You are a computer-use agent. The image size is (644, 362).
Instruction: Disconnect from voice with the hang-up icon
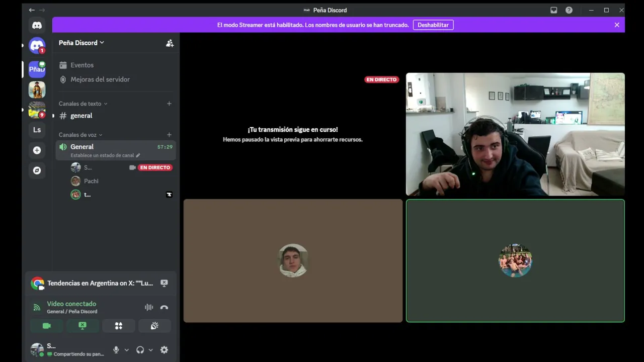click(164, 307)
